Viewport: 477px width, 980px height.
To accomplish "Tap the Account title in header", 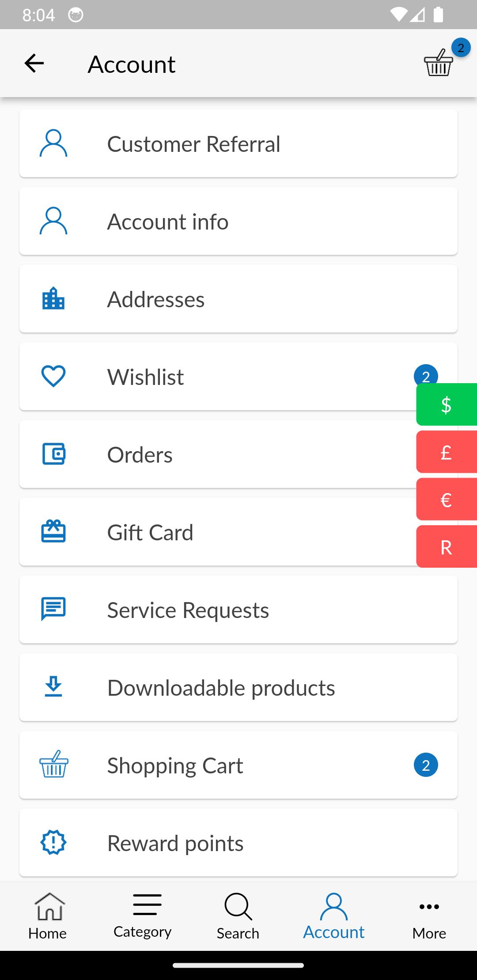I will pyautogui.click(x=132, y=64).
